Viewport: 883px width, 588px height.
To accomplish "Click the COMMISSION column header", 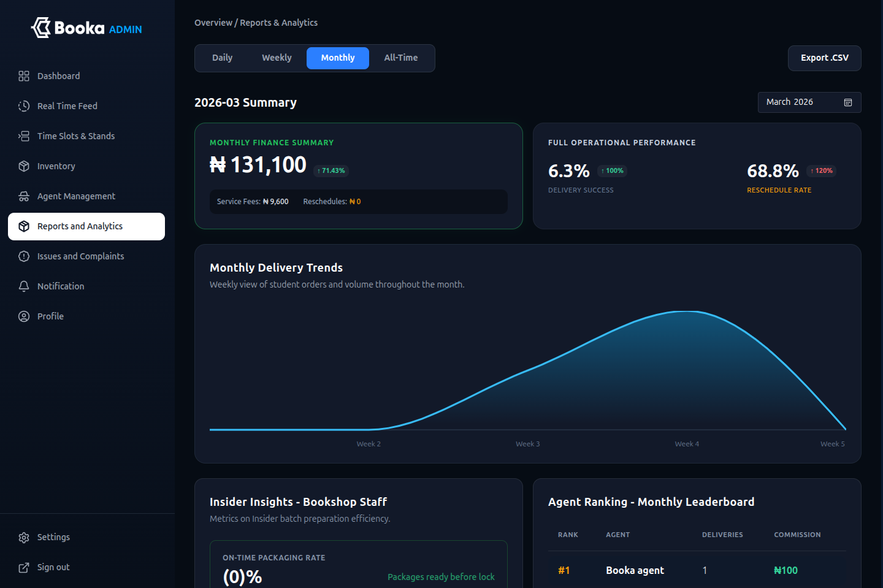I will pos(797,535).
